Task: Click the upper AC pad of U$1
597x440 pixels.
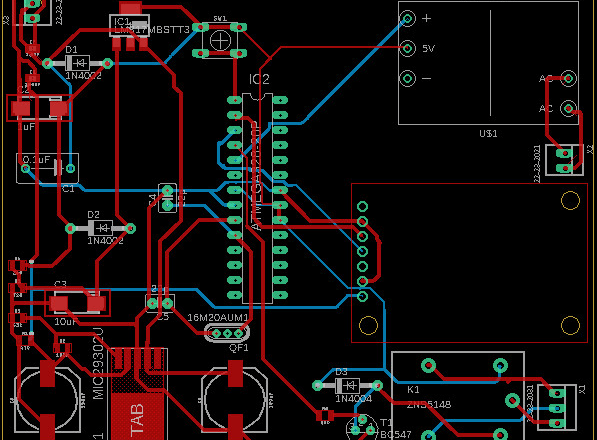Action: 568,78
